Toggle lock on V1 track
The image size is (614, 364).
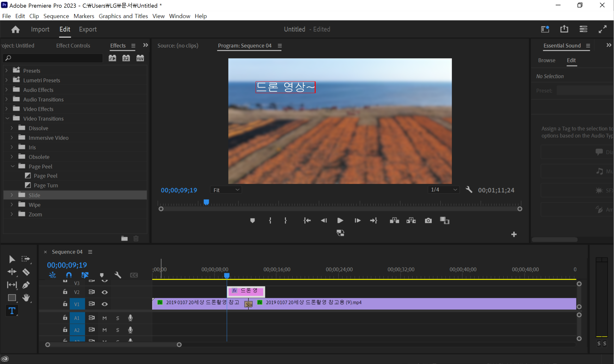[x=65, y=304]
